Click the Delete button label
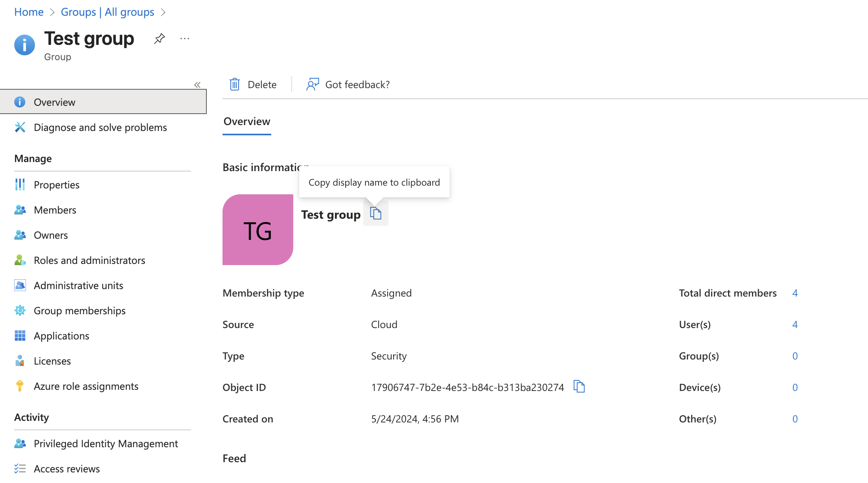The height and width of the screenshot is (483, 868). 262,85
